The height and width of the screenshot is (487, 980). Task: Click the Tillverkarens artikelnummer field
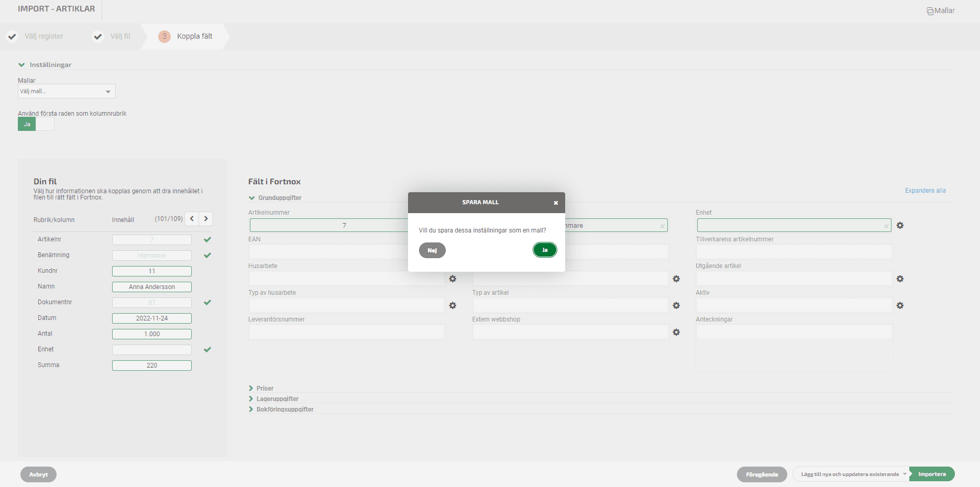(794, 252)
